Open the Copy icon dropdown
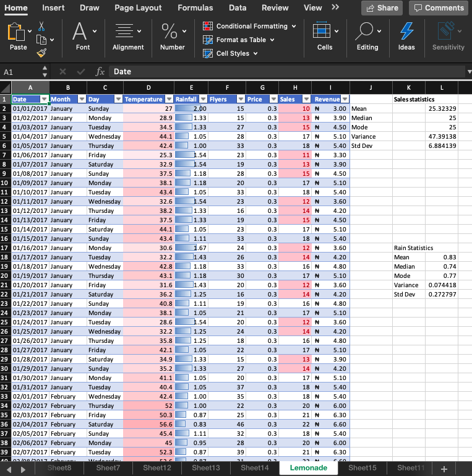Image resolution: width=472 pixels, height=476 pixels. click(52, 40)
